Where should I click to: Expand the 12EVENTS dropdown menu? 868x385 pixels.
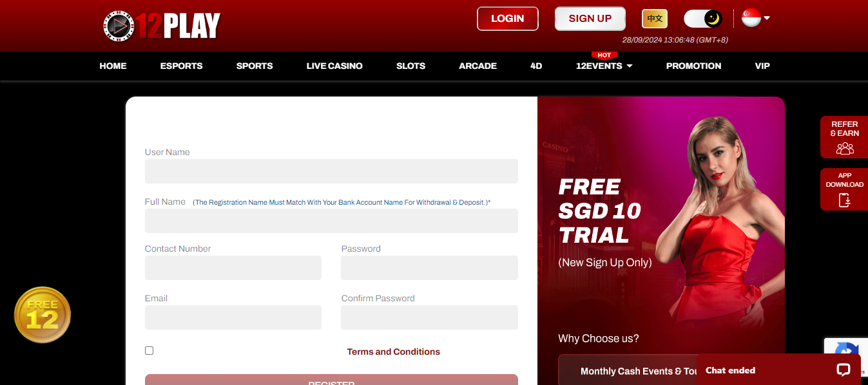(x=604, y=66)
